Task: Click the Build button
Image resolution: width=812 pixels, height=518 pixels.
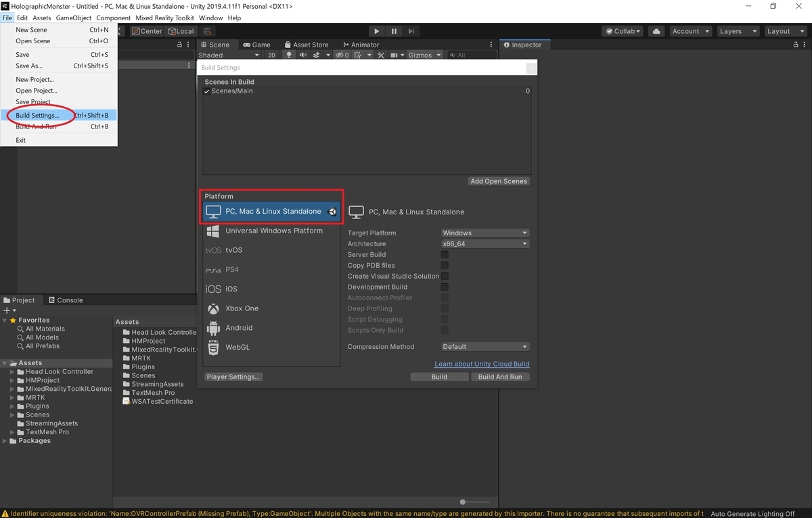Action: click(439, 377)
